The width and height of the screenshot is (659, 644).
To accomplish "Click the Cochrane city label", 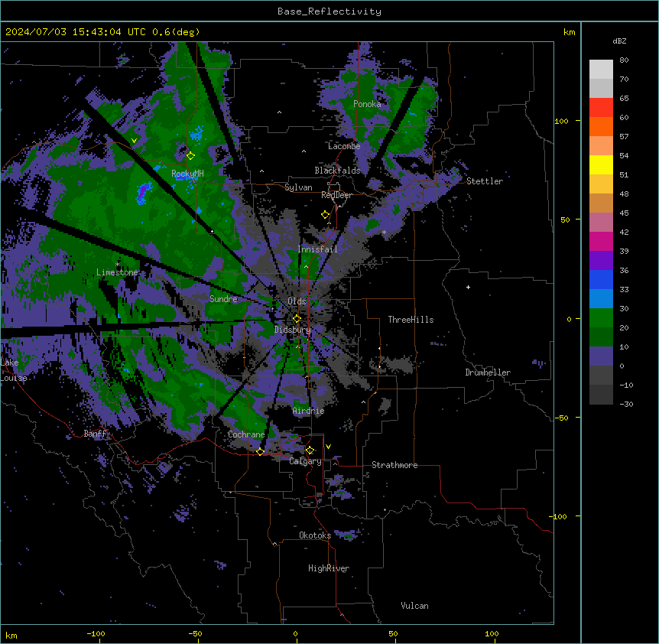I will tap(246, 434).
